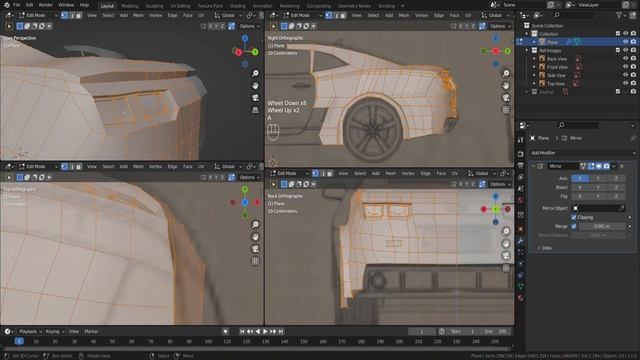Hide Back View with eye icon
This screenshot has width=640, height=360.
point(625,59)
